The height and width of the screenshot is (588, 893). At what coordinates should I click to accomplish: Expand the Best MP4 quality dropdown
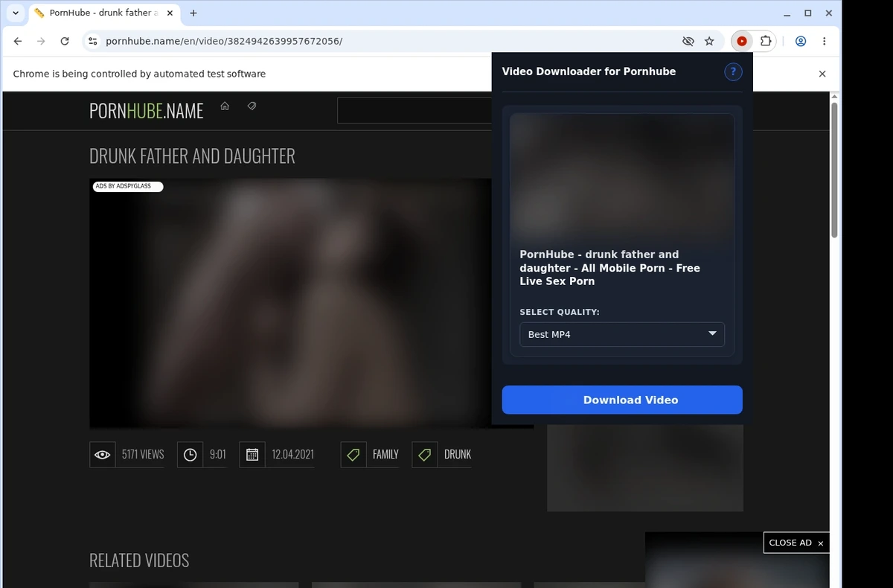click(622, 334)
